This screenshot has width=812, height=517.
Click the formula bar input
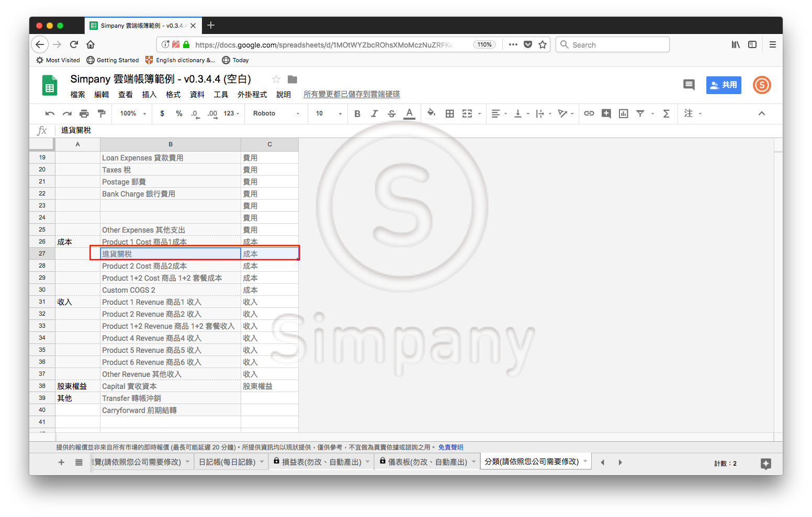[x=419, y=131]
